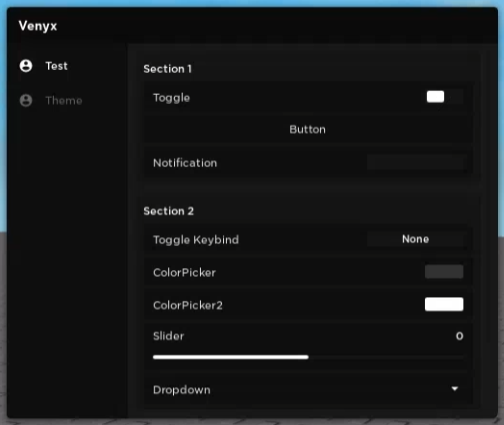Click the Venyx title bar
This screenshot has height=425, width=504.
[x=252, y=26]
